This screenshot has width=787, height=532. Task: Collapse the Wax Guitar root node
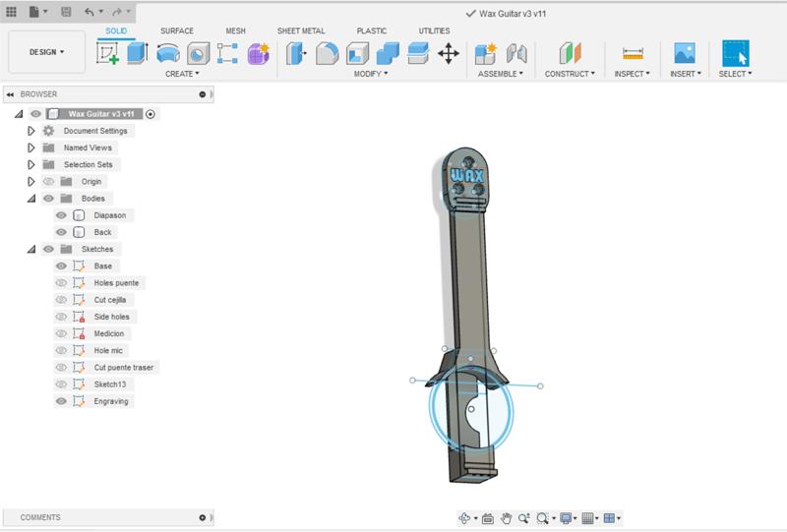click(x=19, y=114)
